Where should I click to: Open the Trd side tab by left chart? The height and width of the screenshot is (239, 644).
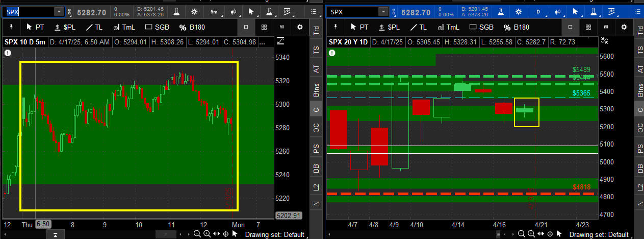point(316,31)
